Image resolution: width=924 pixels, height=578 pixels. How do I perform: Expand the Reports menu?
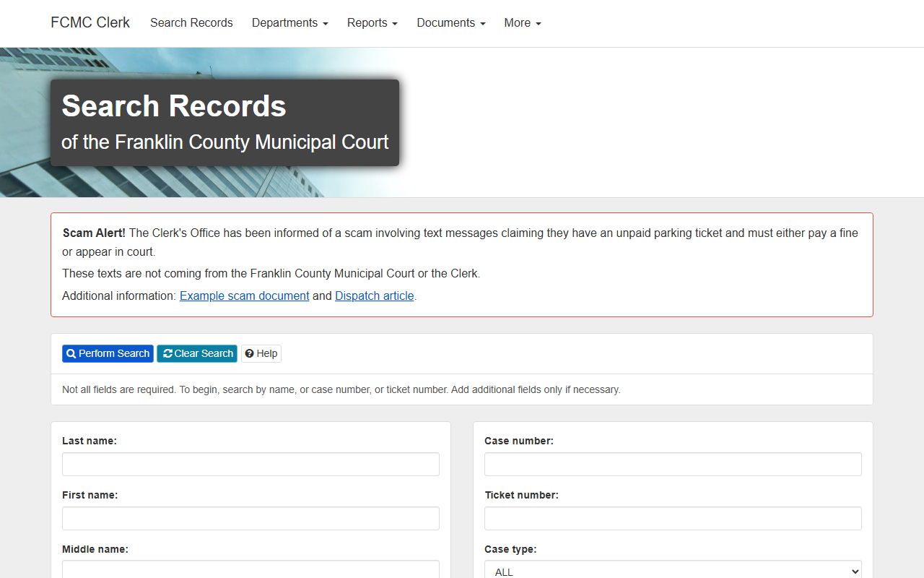[x=372, y=23]
